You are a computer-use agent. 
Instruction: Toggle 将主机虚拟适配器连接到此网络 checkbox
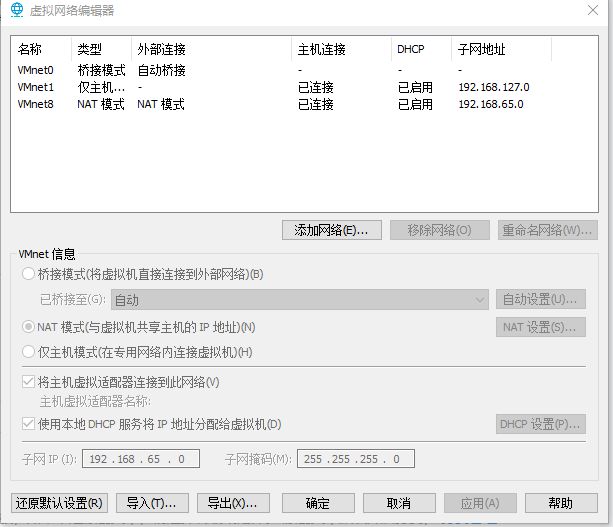[x=28, y=382]
